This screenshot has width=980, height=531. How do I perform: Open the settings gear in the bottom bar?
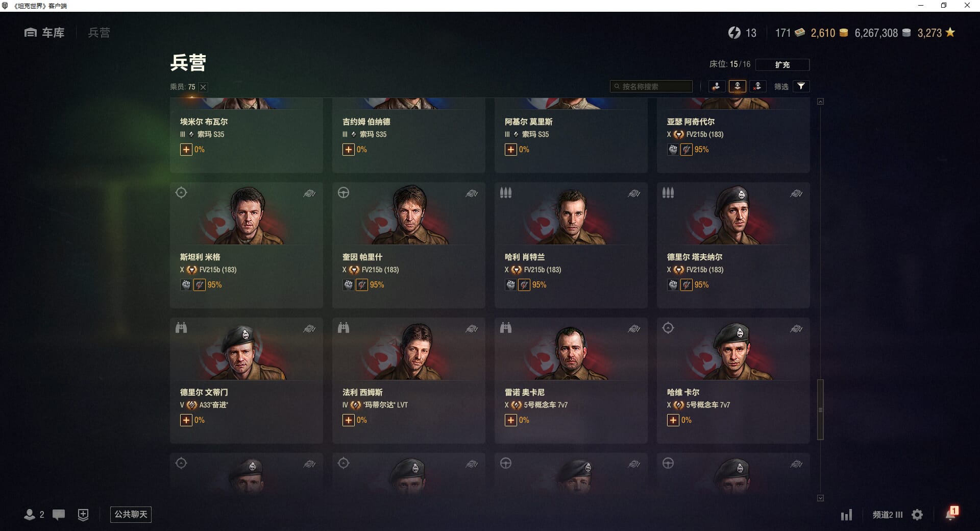(917, 515)
